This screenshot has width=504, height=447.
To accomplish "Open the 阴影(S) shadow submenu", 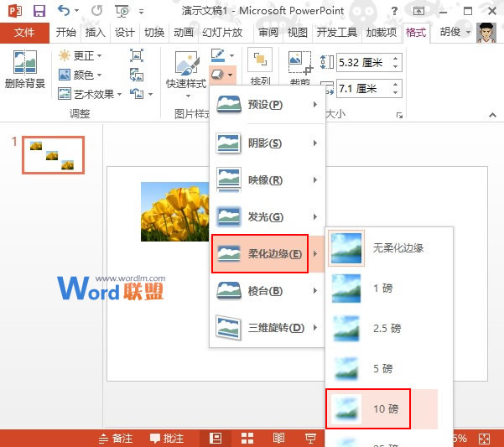I will [267, 143].
